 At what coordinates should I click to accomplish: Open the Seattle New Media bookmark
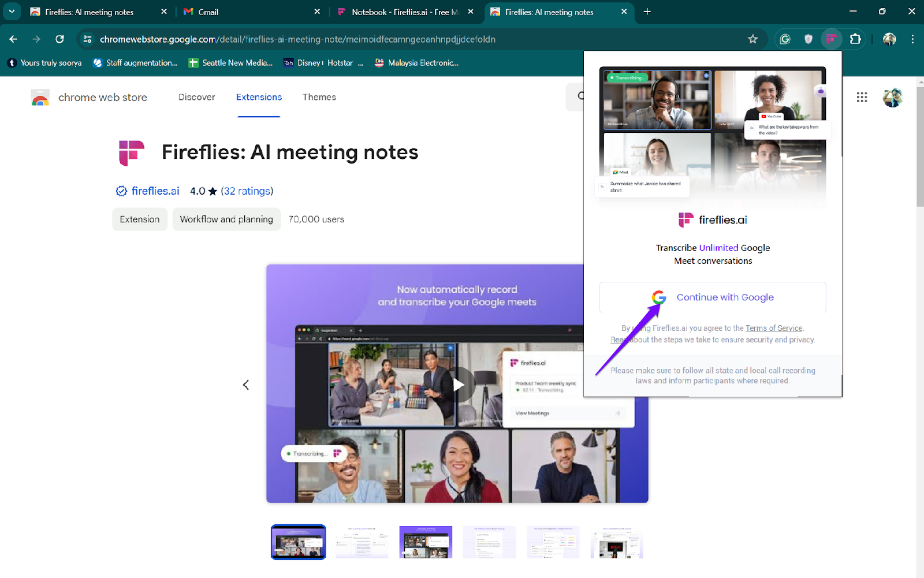coord(230,63)
